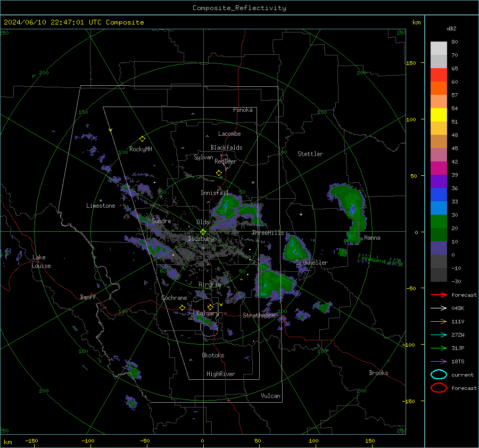Select the Limestone label
479x448 pixels.
[x=101, y=206]
